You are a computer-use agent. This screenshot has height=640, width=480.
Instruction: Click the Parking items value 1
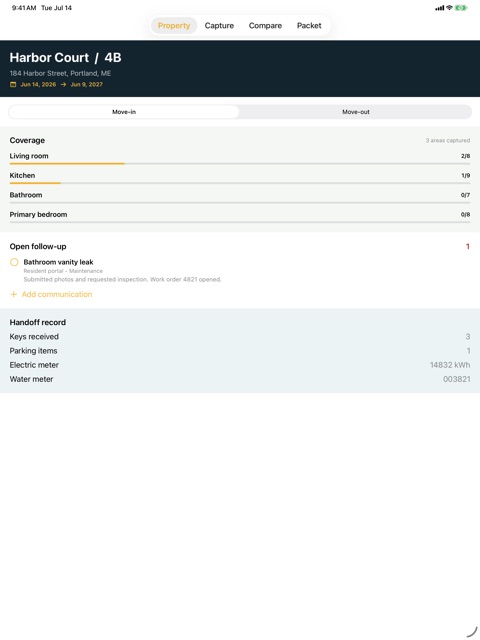pos(469,351)
